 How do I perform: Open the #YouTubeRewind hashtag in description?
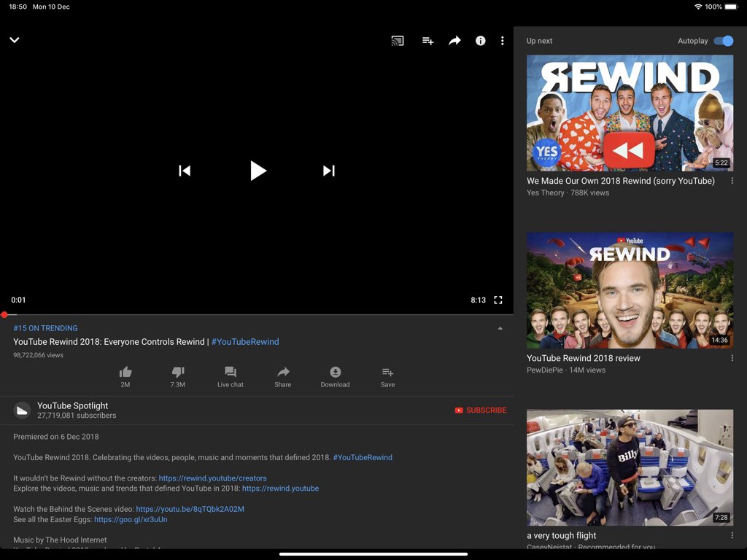363,457
